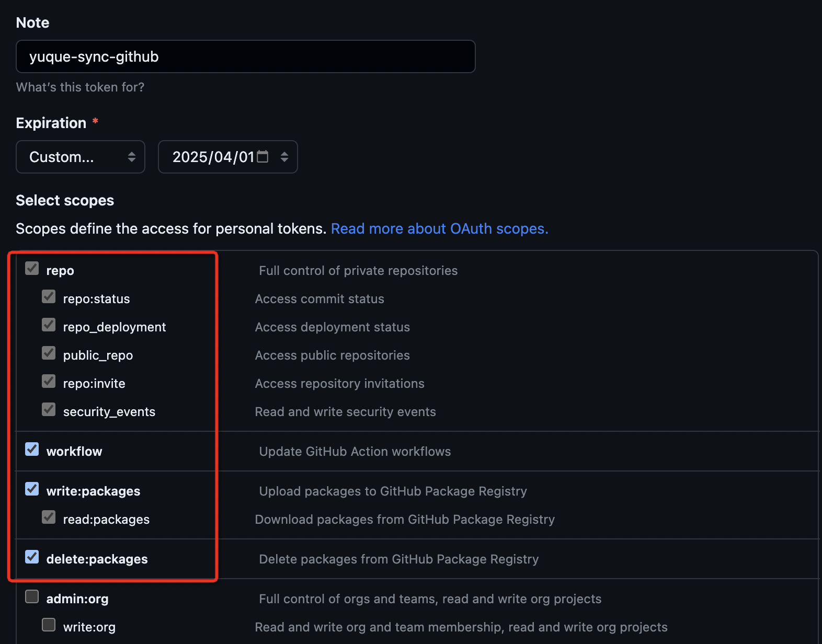
Task: Uncheck the workflow scope checkbox
Action: point(32,450)
